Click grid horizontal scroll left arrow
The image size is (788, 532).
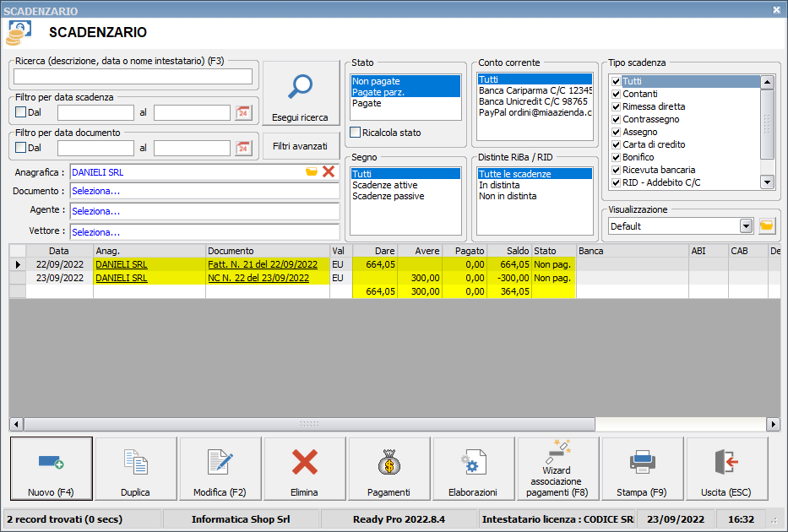click(16, 425)
